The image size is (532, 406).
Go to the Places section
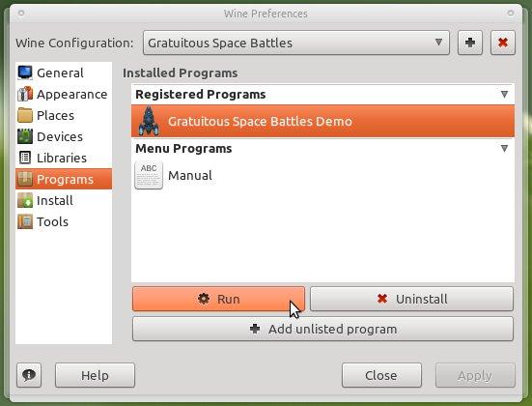64,115
